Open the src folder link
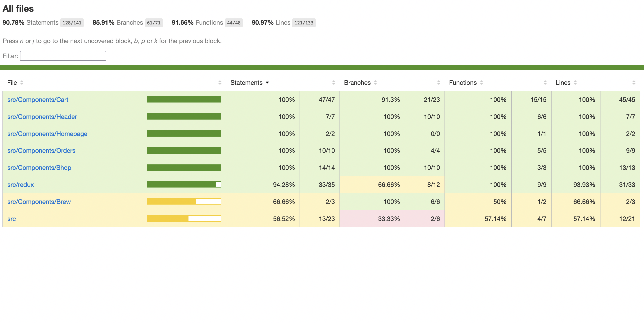This screenshot has width=644, height=323. [x=11, y=219]
